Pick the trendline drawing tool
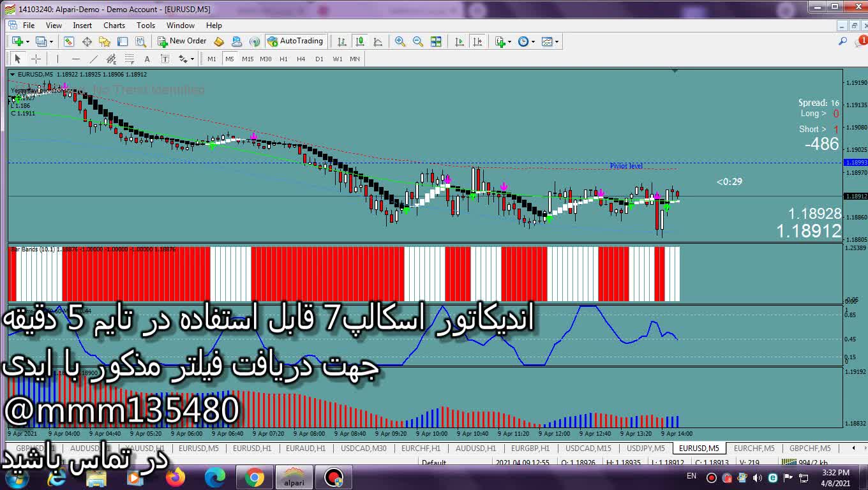868x490 pixels. [x=94, y=59]
